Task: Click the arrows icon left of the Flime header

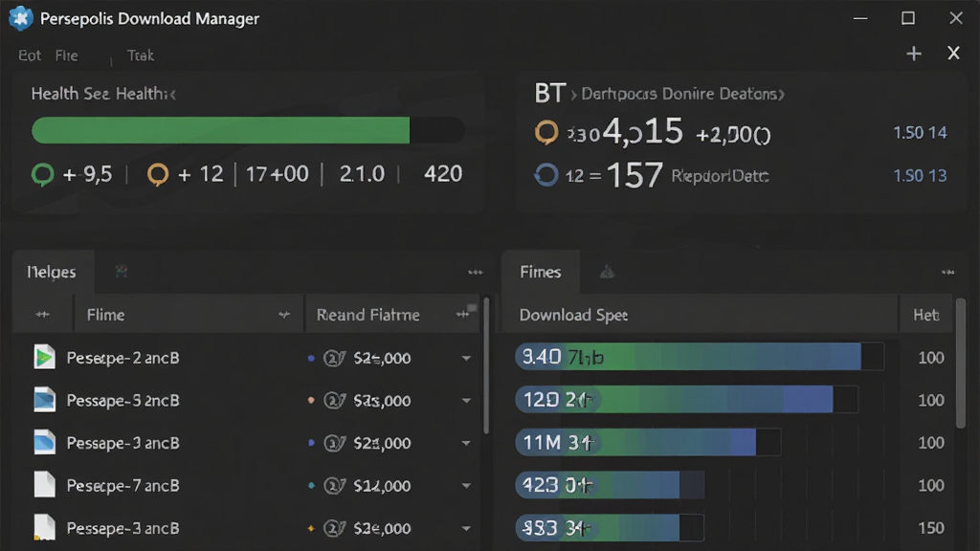Action: [42, 314]
